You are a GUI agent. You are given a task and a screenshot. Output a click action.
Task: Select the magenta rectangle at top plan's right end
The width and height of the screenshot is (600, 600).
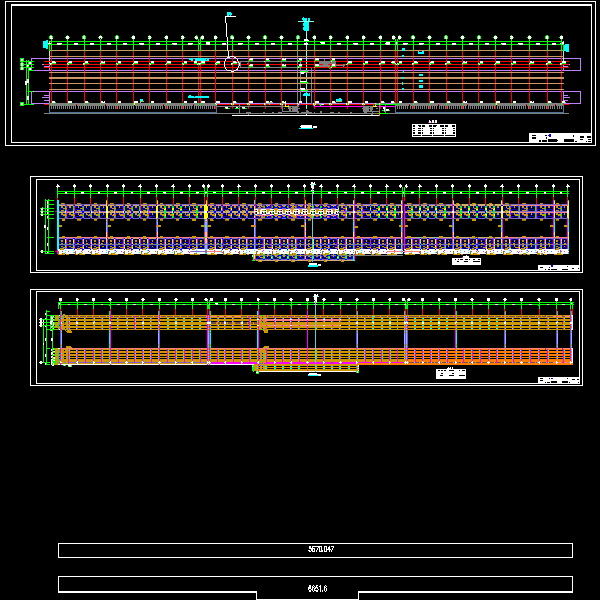pyautogui.click(x=572, y=64)
